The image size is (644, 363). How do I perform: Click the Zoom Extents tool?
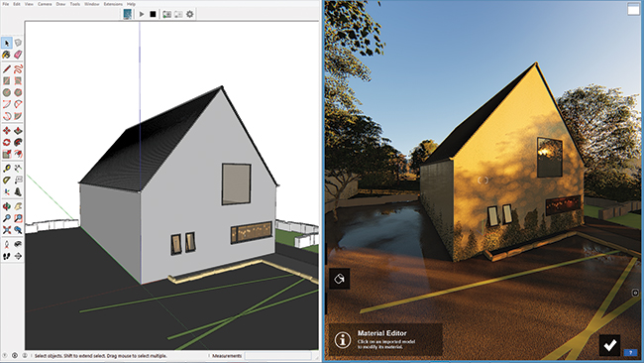[x=7, y=230]
